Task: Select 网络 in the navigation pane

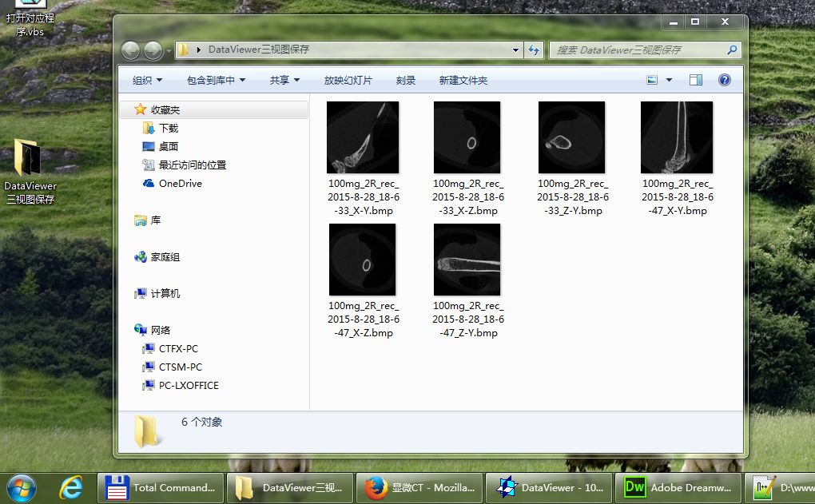Action: 161,330
